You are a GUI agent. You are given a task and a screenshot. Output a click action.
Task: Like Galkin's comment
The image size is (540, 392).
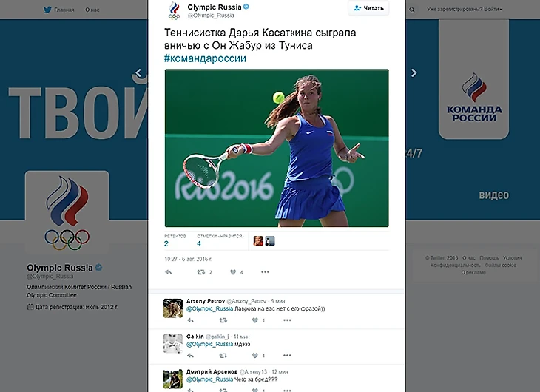255,356
